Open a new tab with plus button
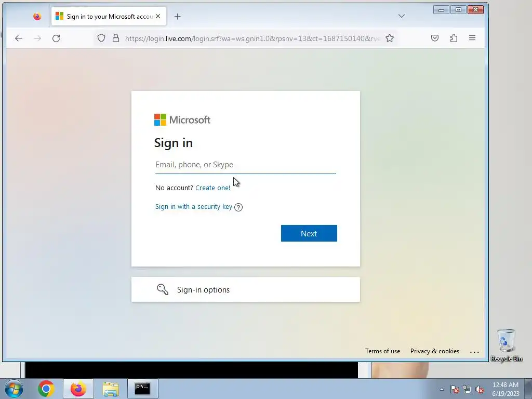This screenshot has height=399, width=532. click(x=178, y=16)
